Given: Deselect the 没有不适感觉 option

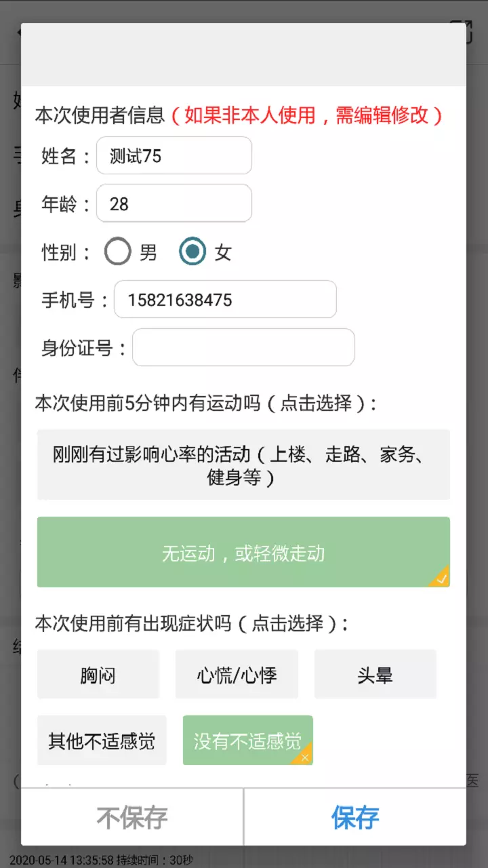Looking at the screenshot, I should (x=248, y=740).
